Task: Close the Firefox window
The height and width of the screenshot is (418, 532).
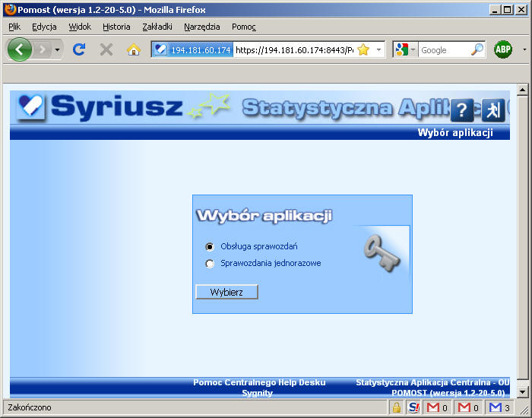Action: [521, 10]
